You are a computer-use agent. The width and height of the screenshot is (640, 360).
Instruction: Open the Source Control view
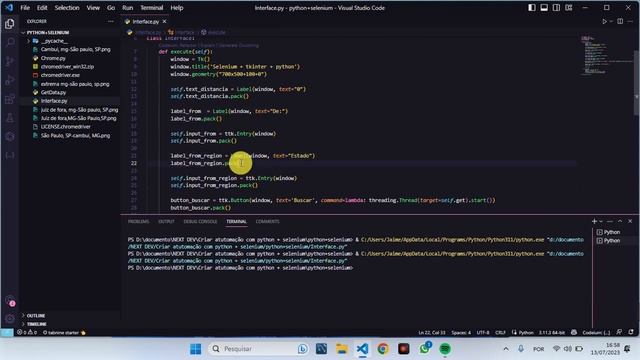coord(10,61)
